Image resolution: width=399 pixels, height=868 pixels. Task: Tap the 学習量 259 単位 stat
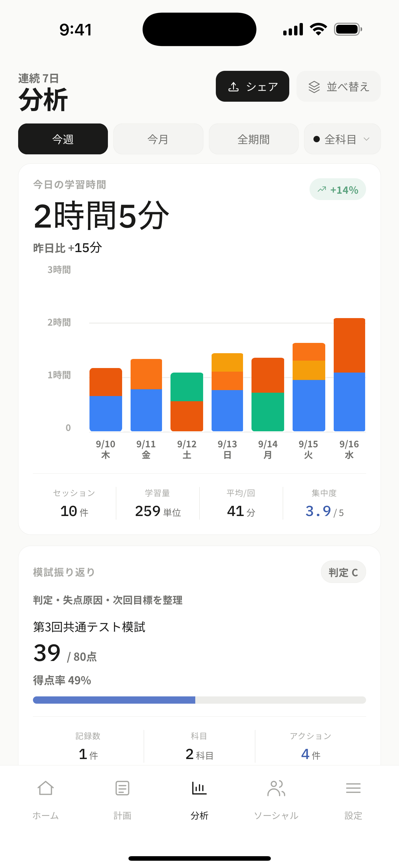click(x=158, y=503)
